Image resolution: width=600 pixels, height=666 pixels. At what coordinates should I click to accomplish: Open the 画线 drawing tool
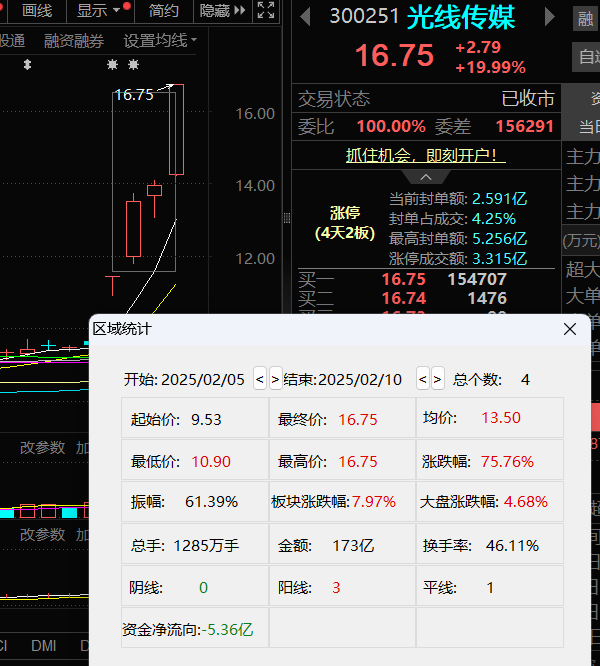click(x=37, y=11)
